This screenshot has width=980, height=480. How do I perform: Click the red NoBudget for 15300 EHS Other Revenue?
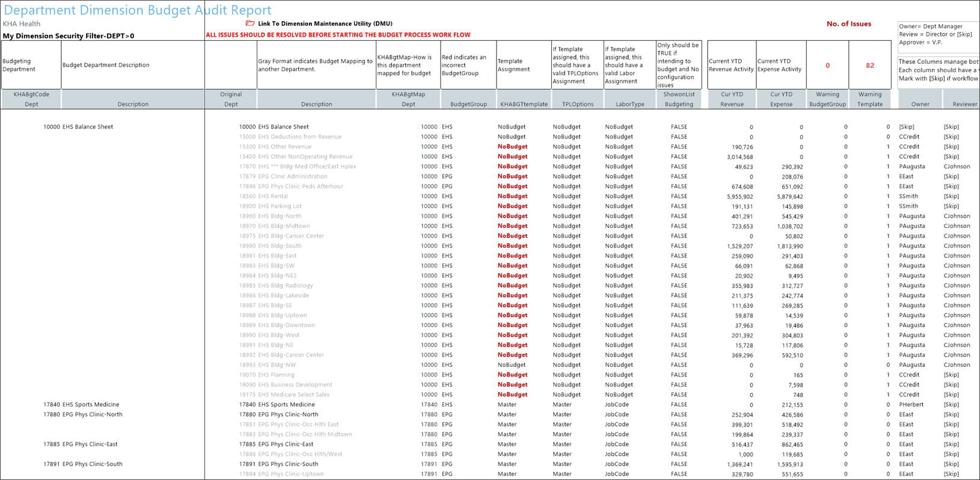click(x=512, y=147)
